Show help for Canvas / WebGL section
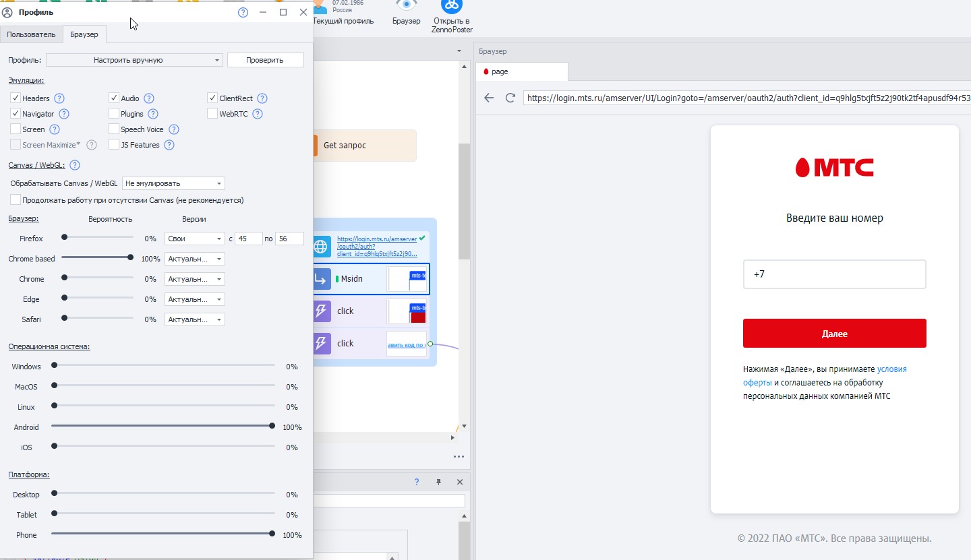 point(75,165)
